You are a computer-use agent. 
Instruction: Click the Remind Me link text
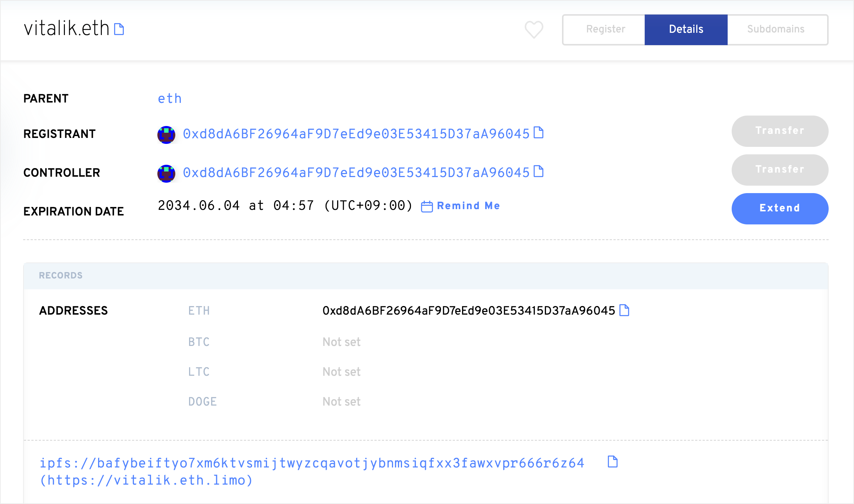click(x=468, y=206)
